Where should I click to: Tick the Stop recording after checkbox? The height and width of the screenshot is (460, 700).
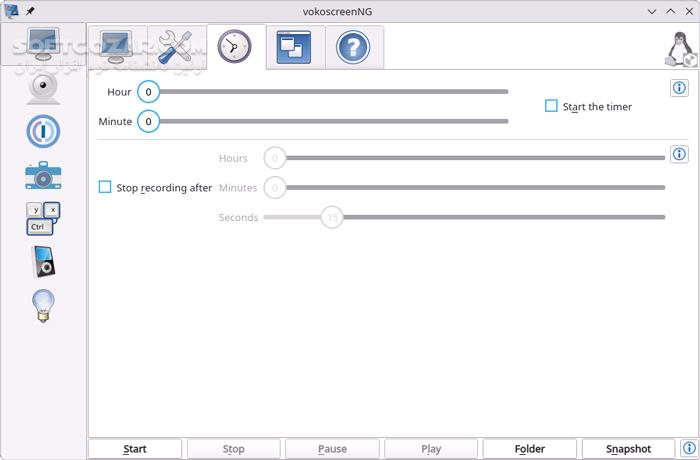105,187
